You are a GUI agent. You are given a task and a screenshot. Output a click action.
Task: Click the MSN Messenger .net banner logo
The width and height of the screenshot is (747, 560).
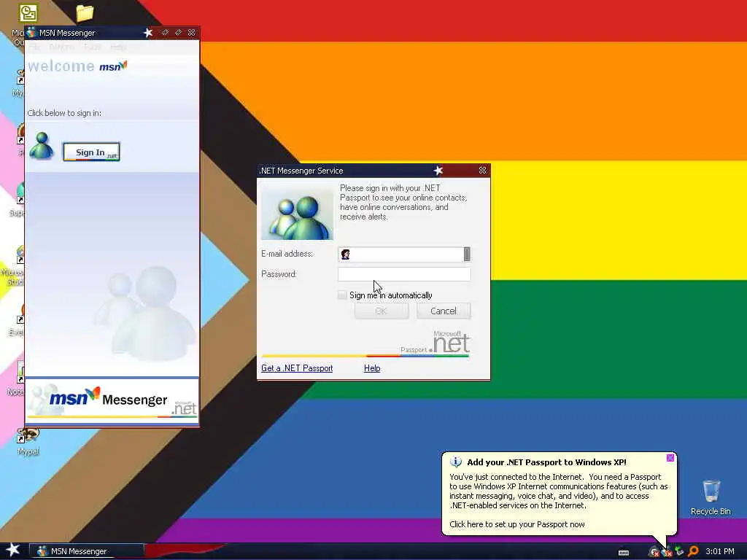112,400
